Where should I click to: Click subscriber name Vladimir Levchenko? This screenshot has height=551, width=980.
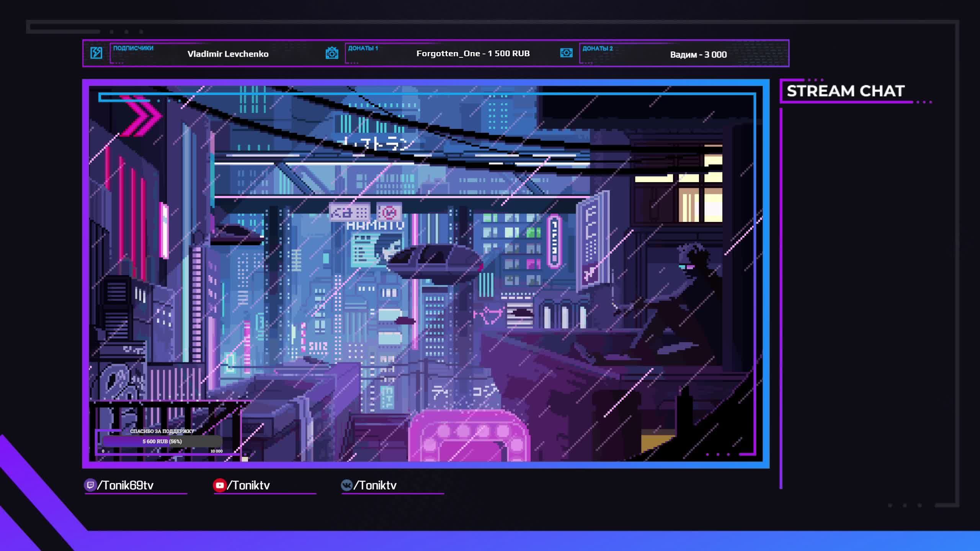[x=228, y=54]
